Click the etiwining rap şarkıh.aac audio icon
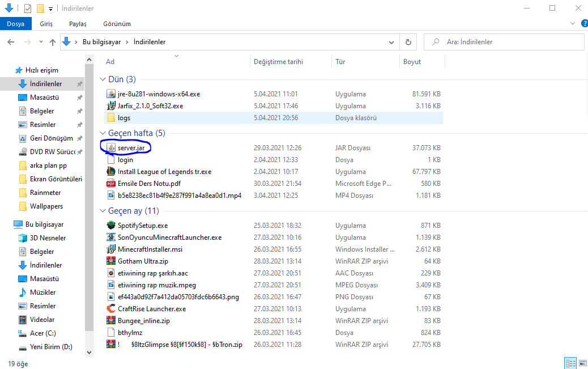This screenshot has height=369, width=588. [111, 273]
